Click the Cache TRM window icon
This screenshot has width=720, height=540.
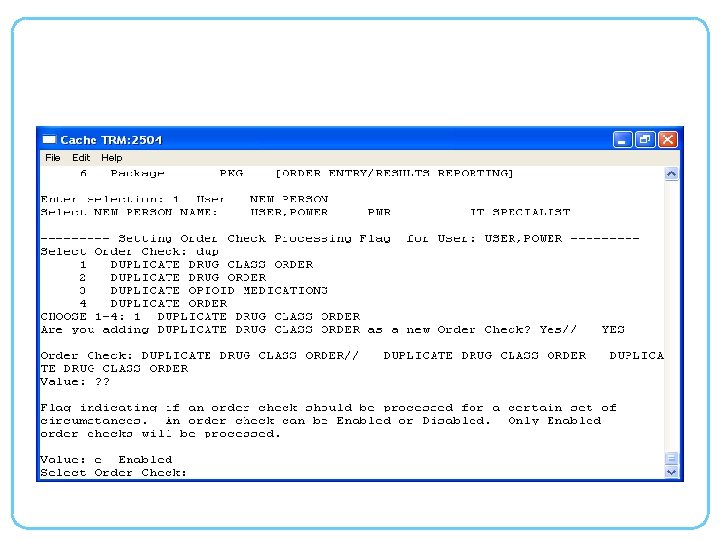(49, 139)
